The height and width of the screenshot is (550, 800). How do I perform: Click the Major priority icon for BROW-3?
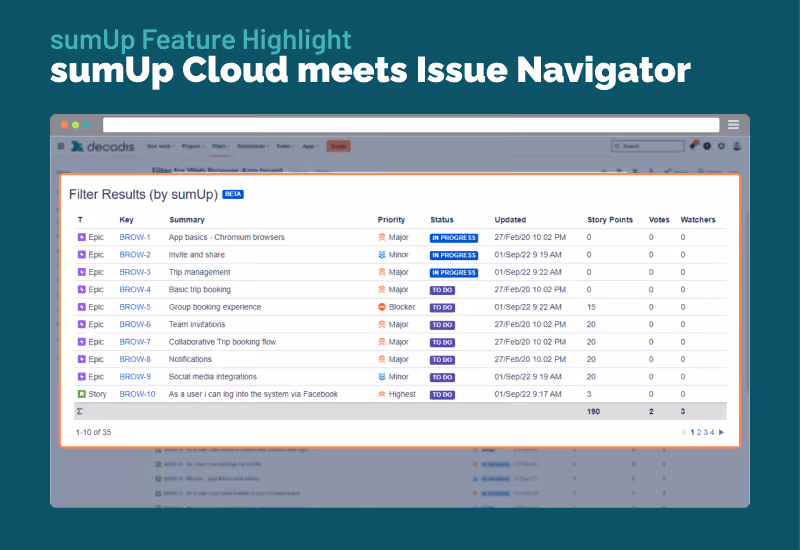coord(382,272)
